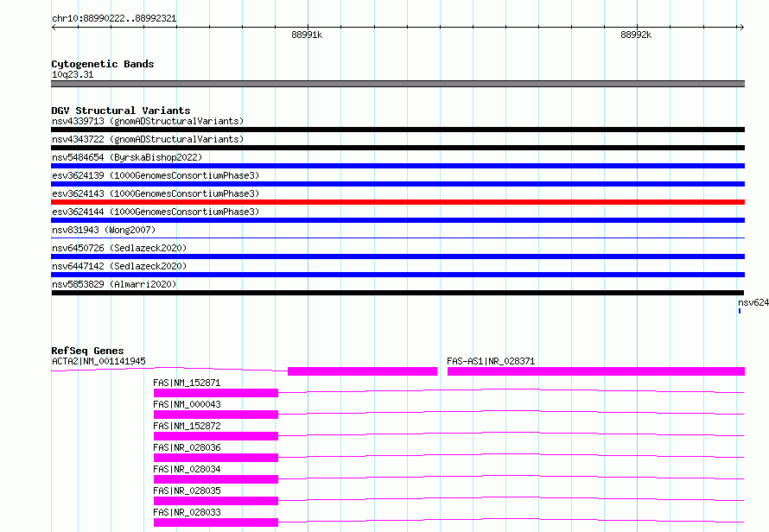
Task: Open variant label nsv831943 (Wong2007)
Action: [x=104, y=230]
